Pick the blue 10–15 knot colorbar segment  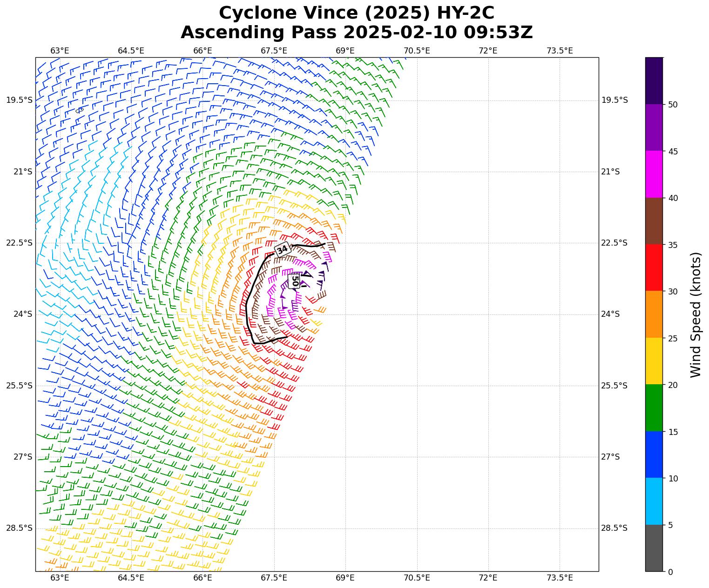(x=654, y=454)
